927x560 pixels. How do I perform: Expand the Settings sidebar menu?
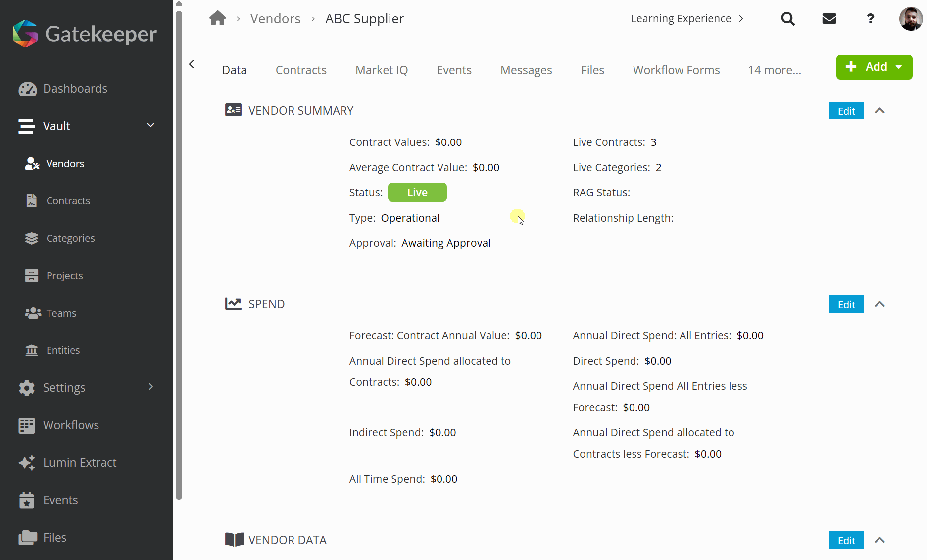151,387
